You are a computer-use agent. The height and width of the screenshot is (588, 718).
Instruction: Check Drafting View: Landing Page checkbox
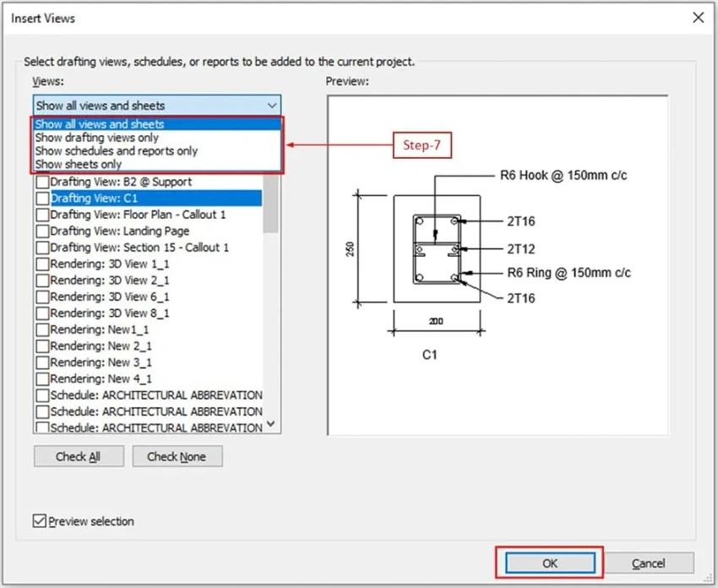pyautogui.click(x=42, y=231)
